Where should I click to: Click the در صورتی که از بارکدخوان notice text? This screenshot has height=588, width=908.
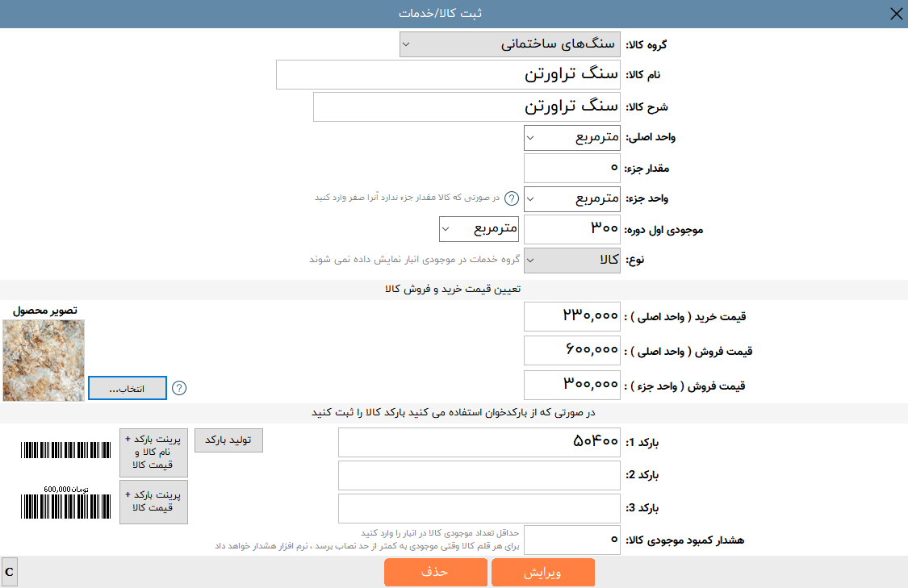coord(454,413)
